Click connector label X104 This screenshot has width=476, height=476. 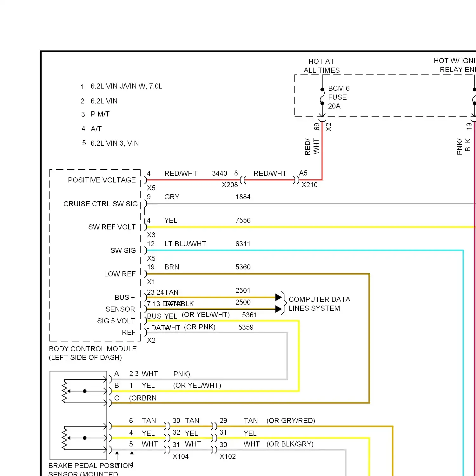(181, 456)
